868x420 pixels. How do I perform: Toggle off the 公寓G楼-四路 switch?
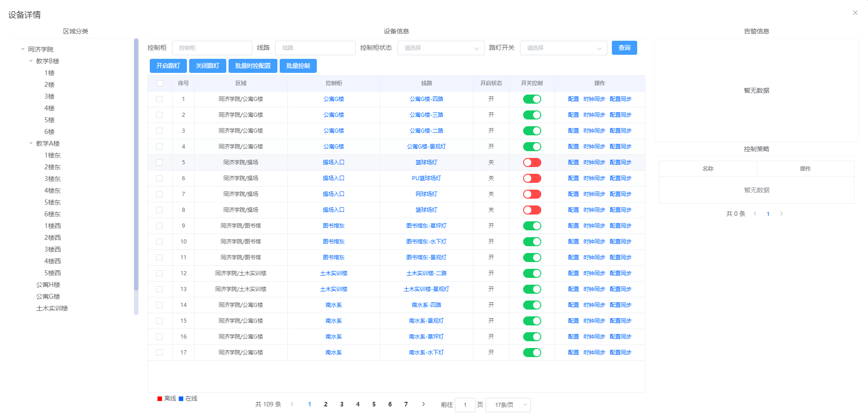[531, 99]
